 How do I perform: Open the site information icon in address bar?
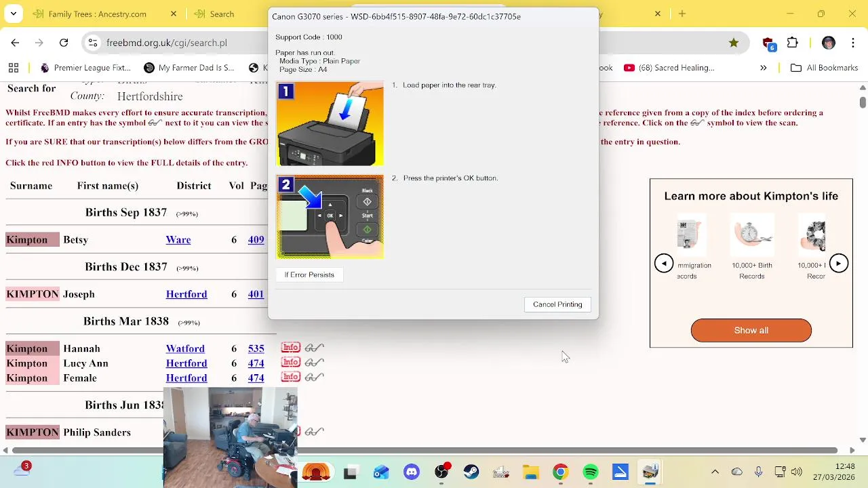pos(93,43)
